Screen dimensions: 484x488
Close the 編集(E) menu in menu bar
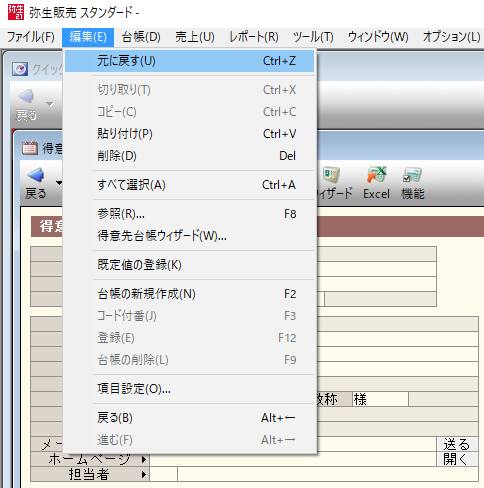point(88,37)
